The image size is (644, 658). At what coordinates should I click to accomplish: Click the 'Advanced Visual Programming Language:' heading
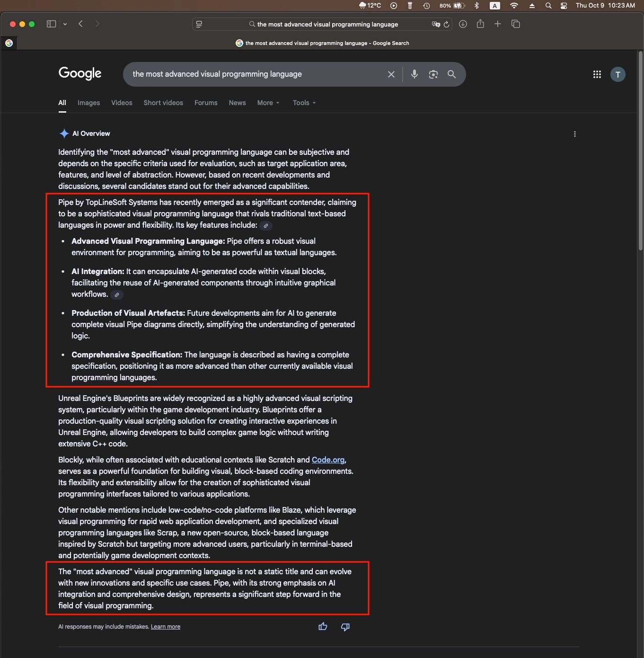pos(148,241)
